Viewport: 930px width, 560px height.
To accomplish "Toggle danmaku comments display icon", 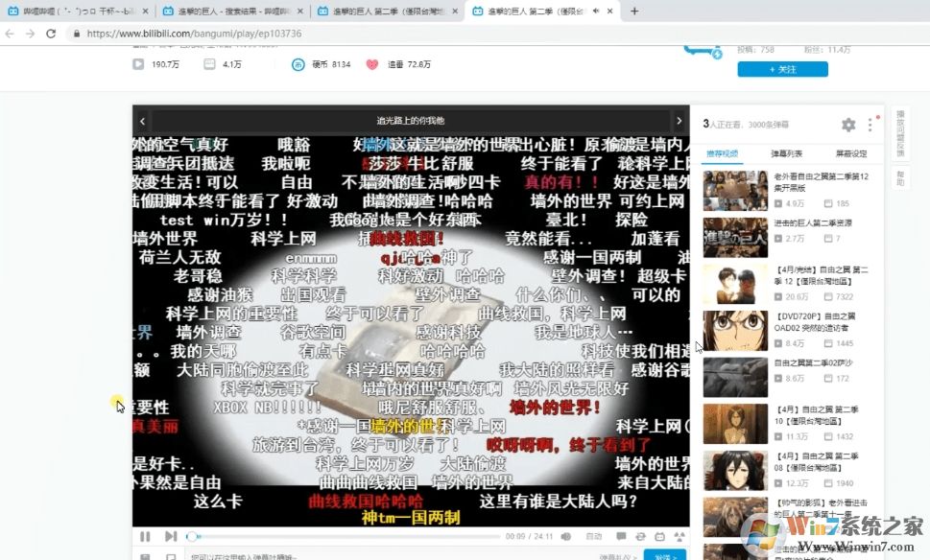I will [x=621, y=536].
